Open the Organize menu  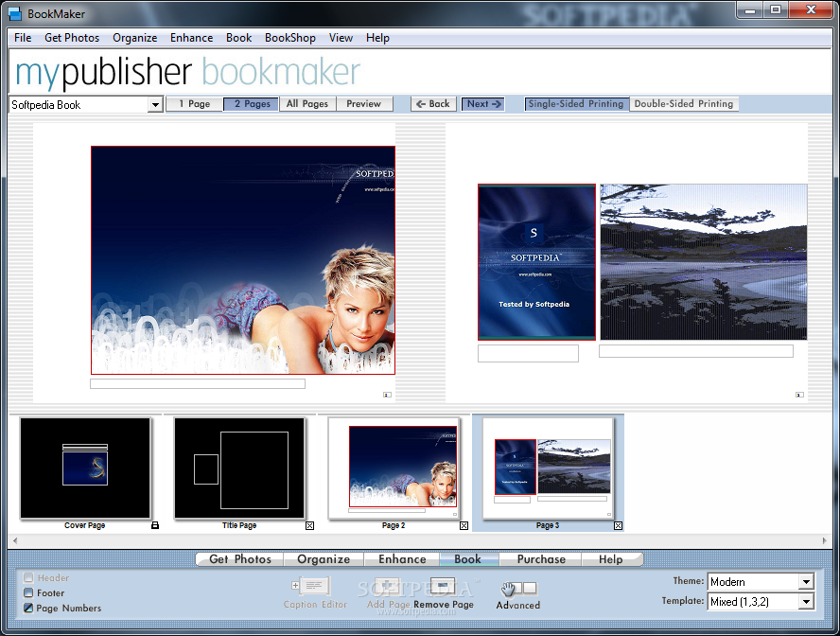[135, 38]
